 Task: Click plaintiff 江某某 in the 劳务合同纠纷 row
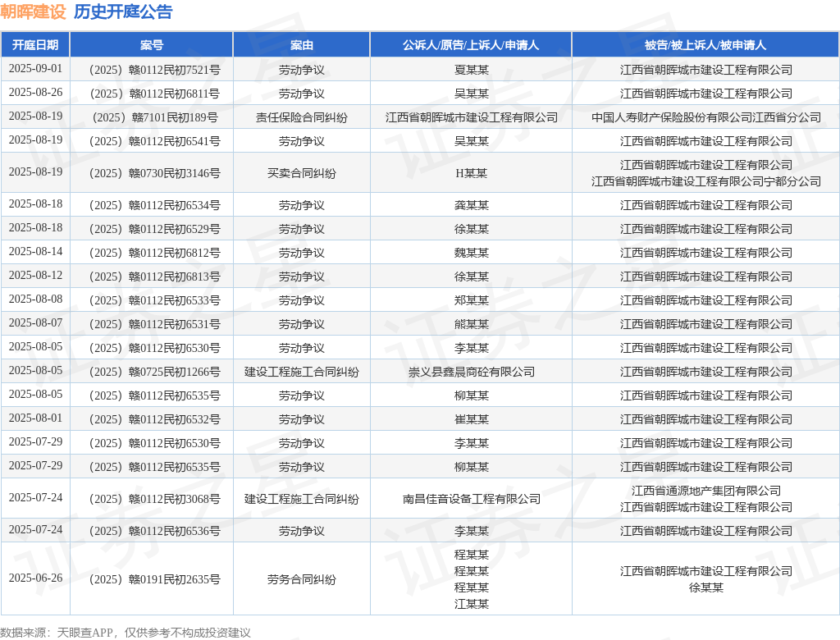pyautogui.click(x=472, y=604)
